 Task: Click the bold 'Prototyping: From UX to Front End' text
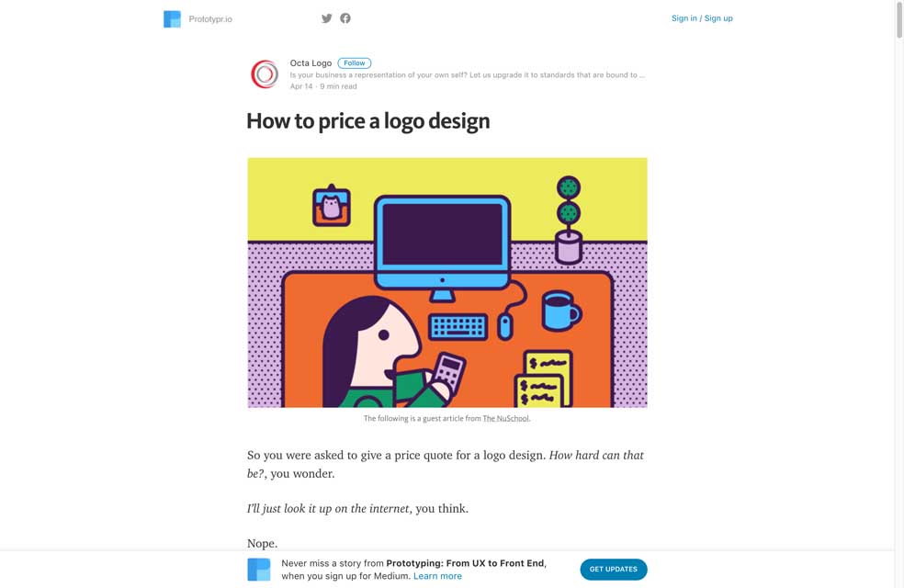466,563
